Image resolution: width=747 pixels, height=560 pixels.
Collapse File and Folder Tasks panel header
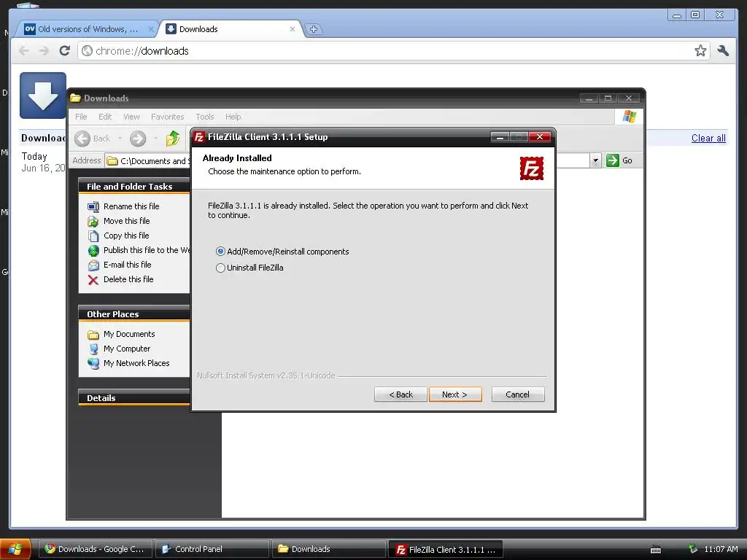coord(134,187)
